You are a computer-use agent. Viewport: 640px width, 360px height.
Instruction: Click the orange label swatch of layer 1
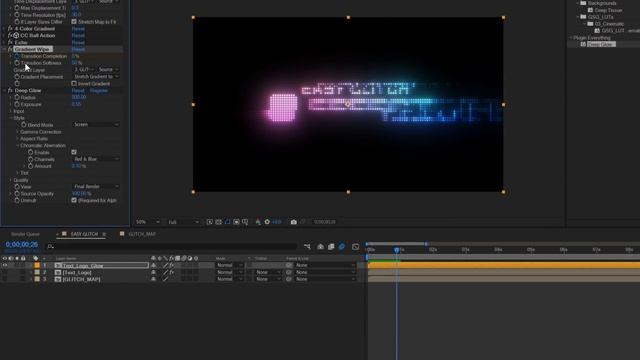click(x=37, y=265)
